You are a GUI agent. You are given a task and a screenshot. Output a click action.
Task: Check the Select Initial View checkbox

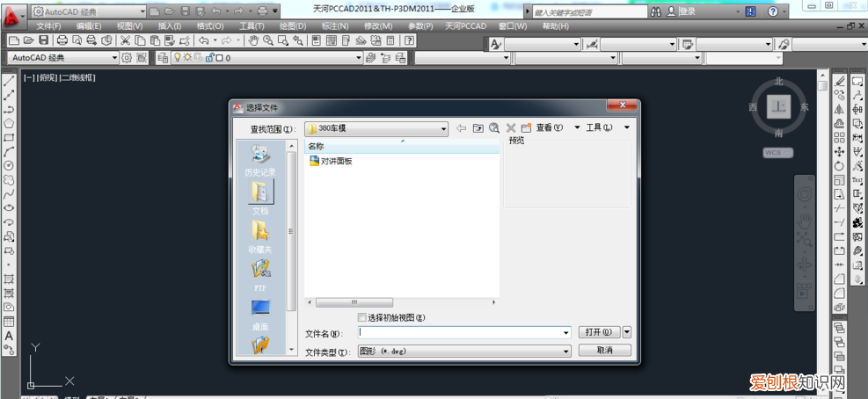(362, 317)
